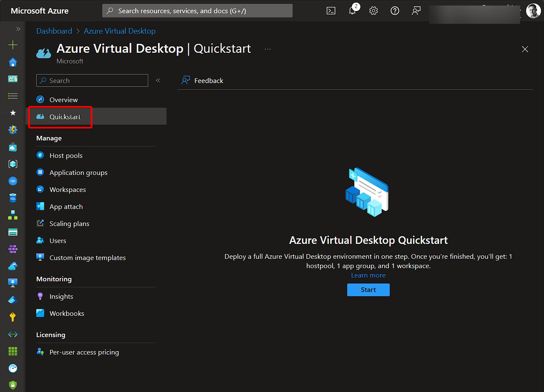
Task: Focus the global search resources box
Action: click(197, 11)
